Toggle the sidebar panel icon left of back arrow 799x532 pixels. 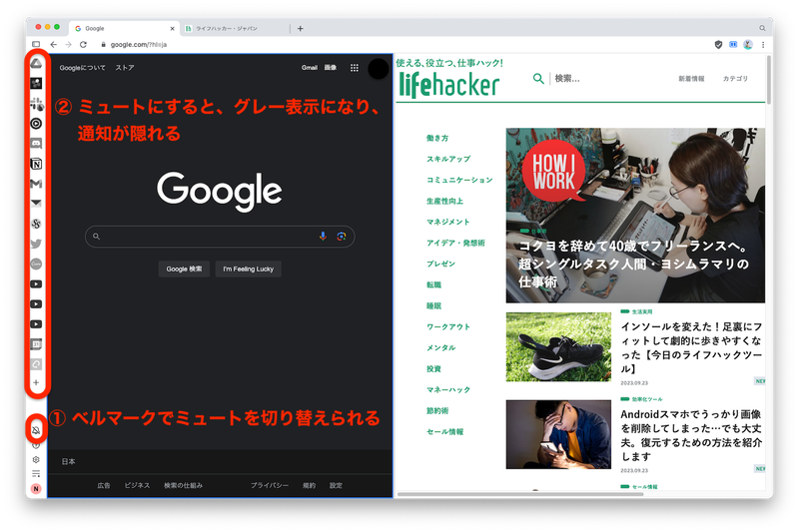(x=36, y=45)
